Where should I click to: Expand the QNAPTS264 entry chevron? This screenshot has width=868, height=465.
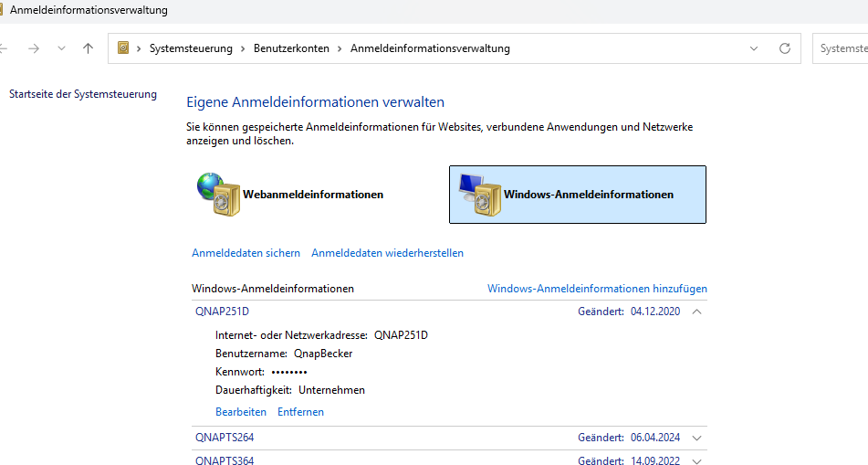(697, 438)
